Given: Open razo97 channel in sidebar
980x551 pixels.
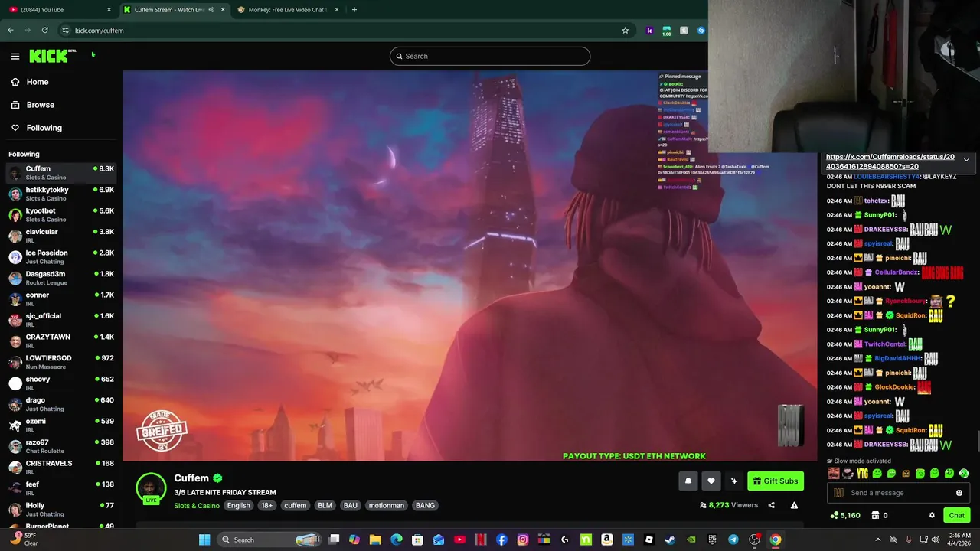Looking at the screenshot, I should click(61, 446).
